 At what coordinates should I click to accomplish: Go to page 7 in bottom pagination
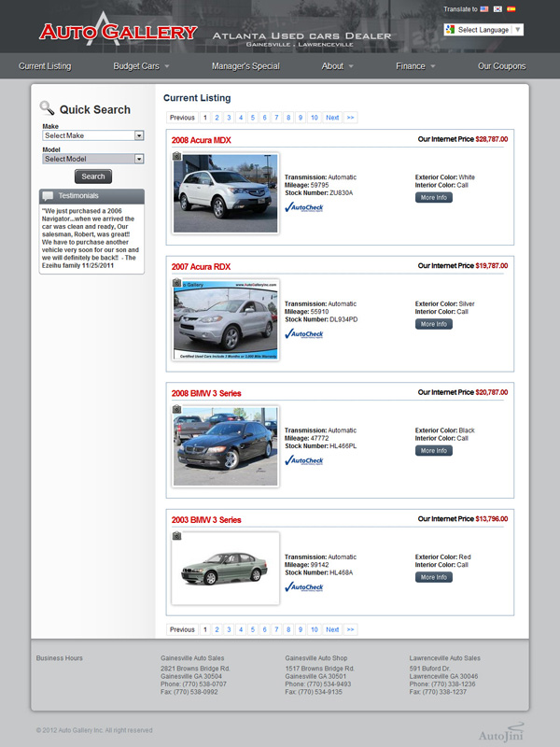pyautogui.click(x=276, y=629)
